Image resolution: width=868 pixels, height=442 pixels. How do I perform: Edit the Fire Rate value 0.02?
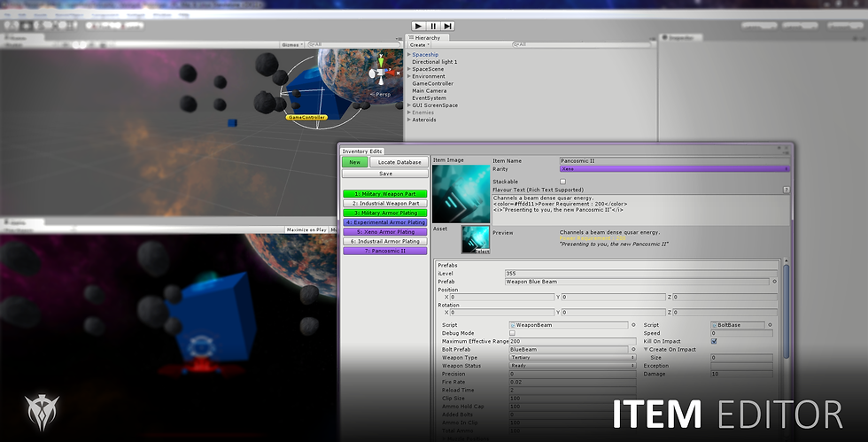point(572,382)
